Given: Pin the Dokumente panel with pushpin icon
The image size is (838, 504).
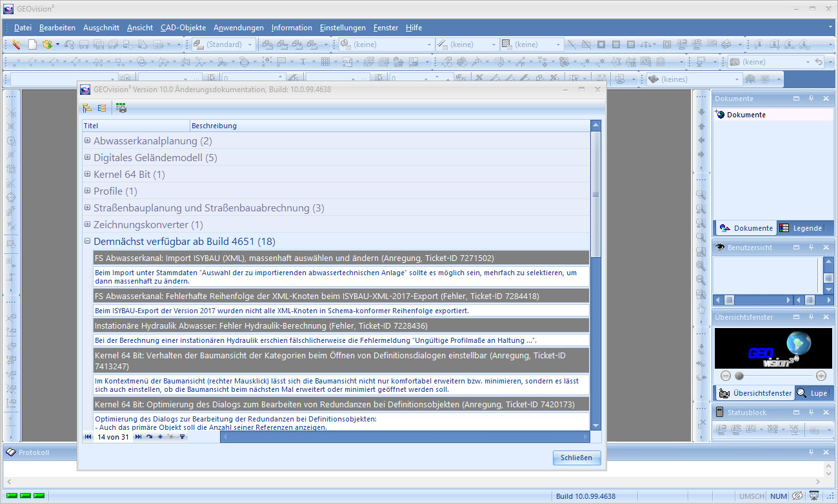Looking at the screenshot, I should tap(811, 99).
